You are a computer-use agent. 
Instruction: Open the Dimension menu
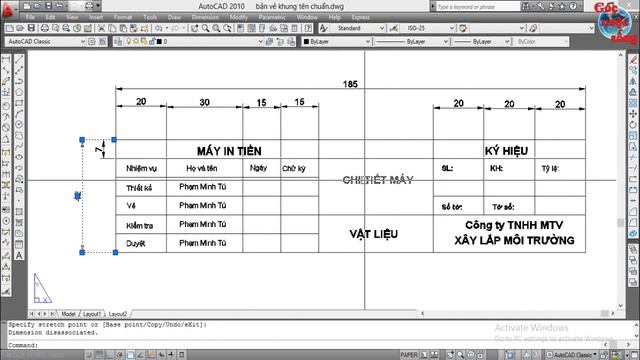click(x=205, y=18)
